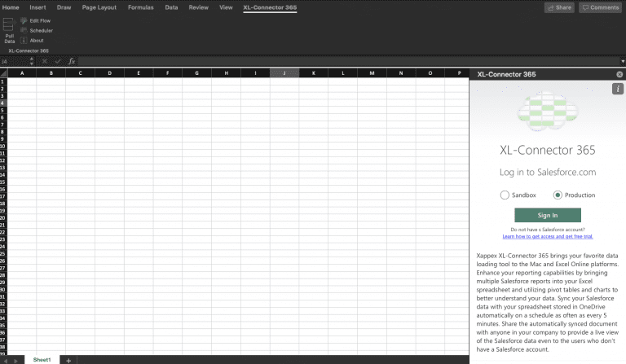Select the Sandbox radio button

click(505, 195)
